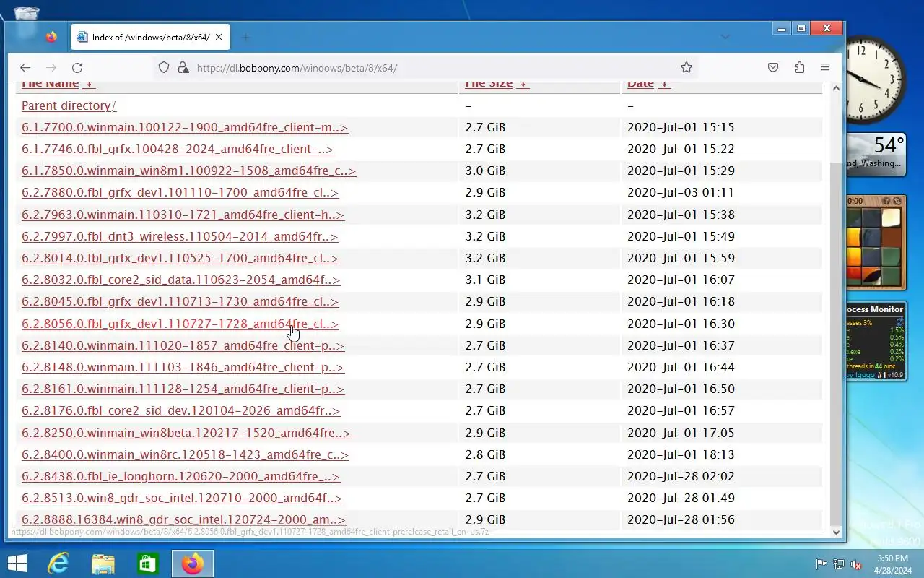The image size is (924, 578).
Task: Expand the list all tabs chevron
Action: point(725,37)
